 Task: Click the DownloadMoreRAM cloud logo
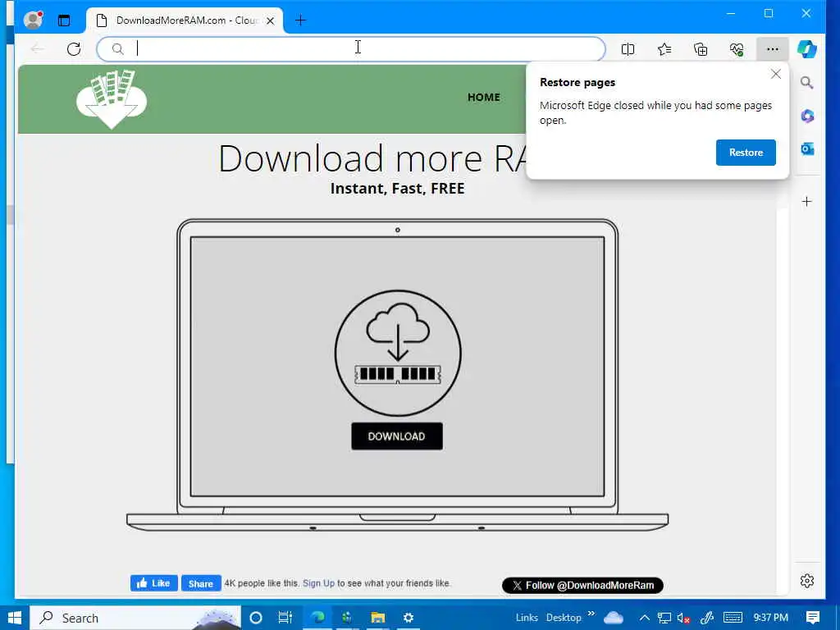click(x=112, y=99)
